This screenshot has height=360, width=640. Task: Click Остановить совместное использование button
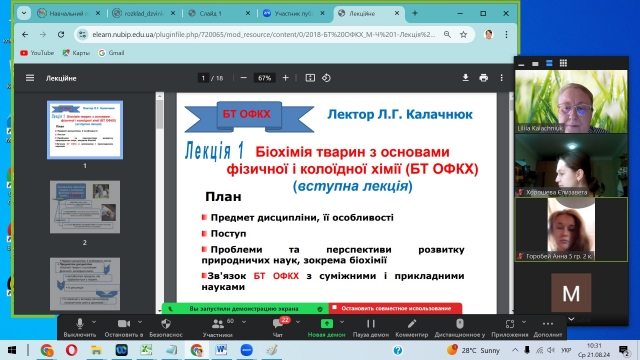point(396,309)
